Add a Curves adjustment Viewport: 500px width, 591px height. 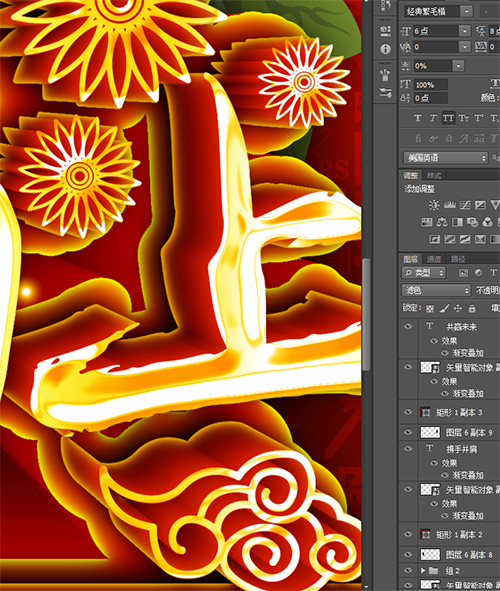(465, 205)
